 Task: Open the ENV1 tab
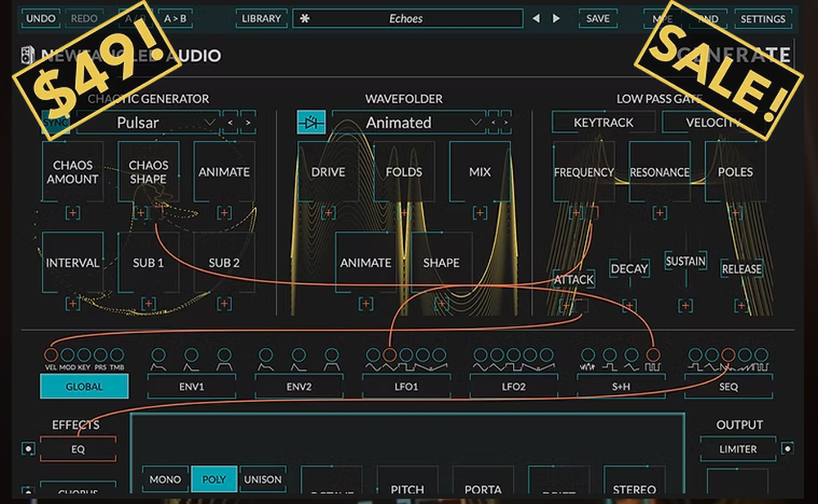pyautogui.click(x=191, y=387)
